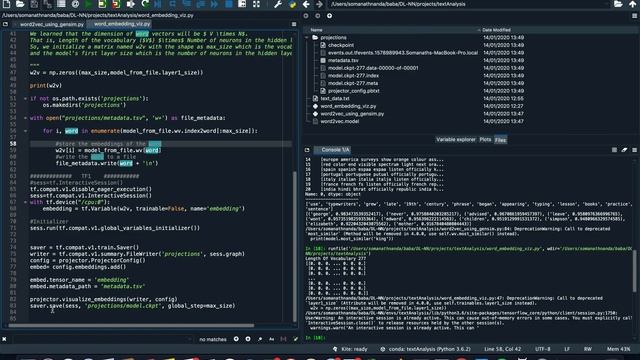The height and width of the screenshot is (360, 640).
Task: Toggle case sensitive search
Action: coord(271,339)
